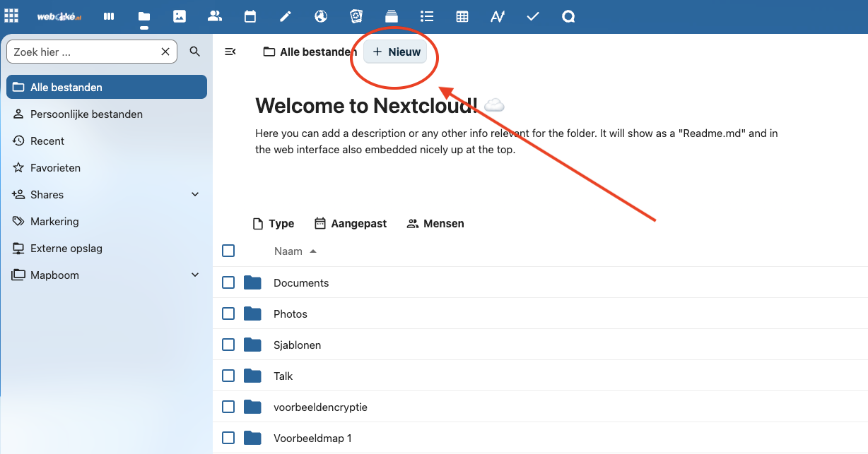Open the Contacts app icon
Screen dimensions: 868x454
pyautogui.click(x=215, y=16)
